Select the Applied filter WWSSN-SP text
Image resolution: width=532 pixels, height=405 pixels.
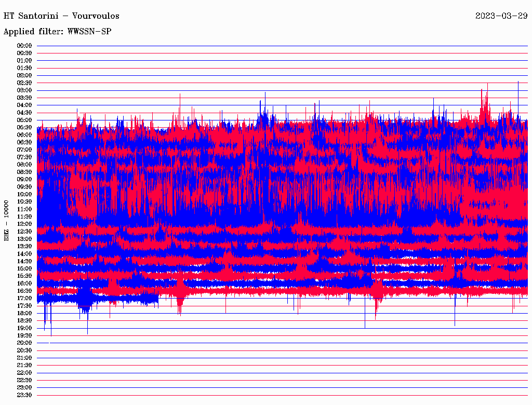click(57, 32)
